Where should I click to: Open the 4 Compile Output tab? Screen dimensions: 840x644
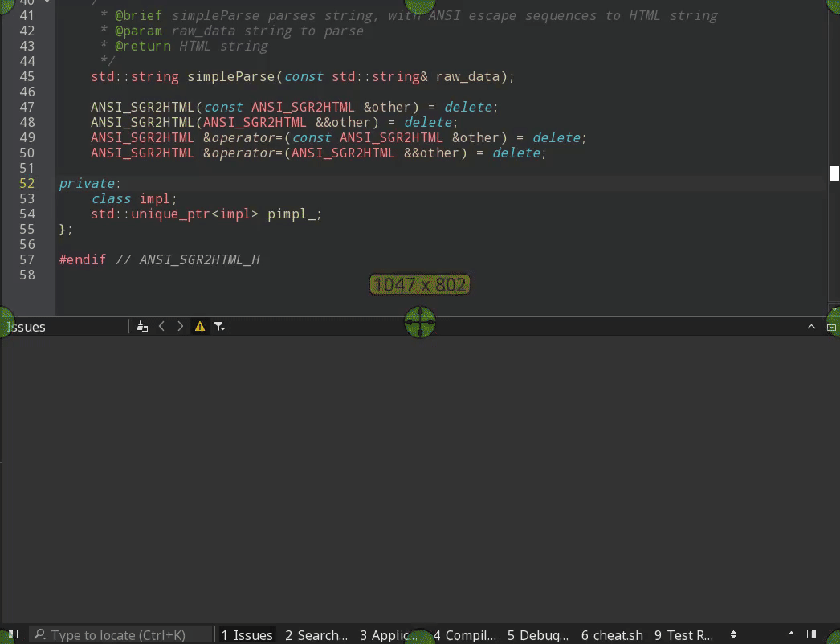(464, 635)
